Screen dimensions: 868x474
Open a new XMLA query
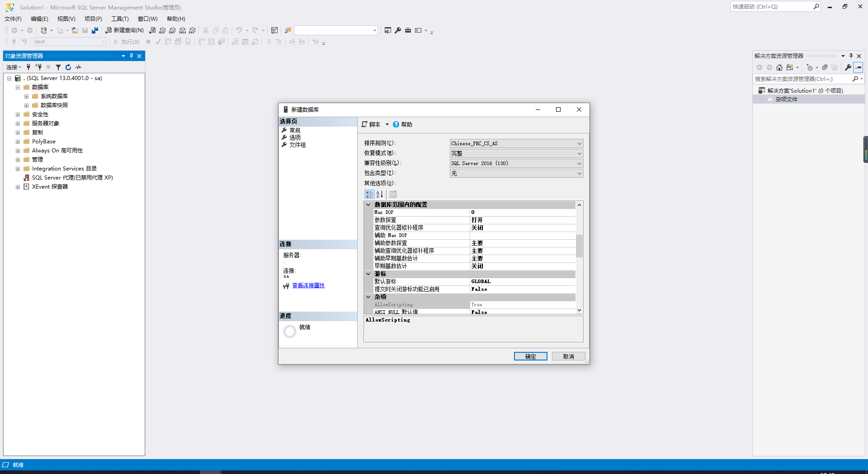tap(182, 30)
